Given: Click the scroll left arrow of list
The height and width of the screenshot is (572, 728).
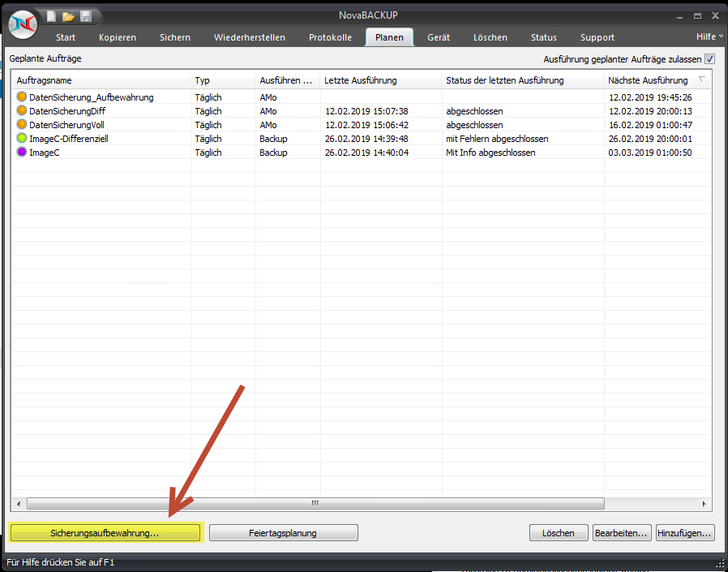Looking at the screenshot, I should (19, 503).
